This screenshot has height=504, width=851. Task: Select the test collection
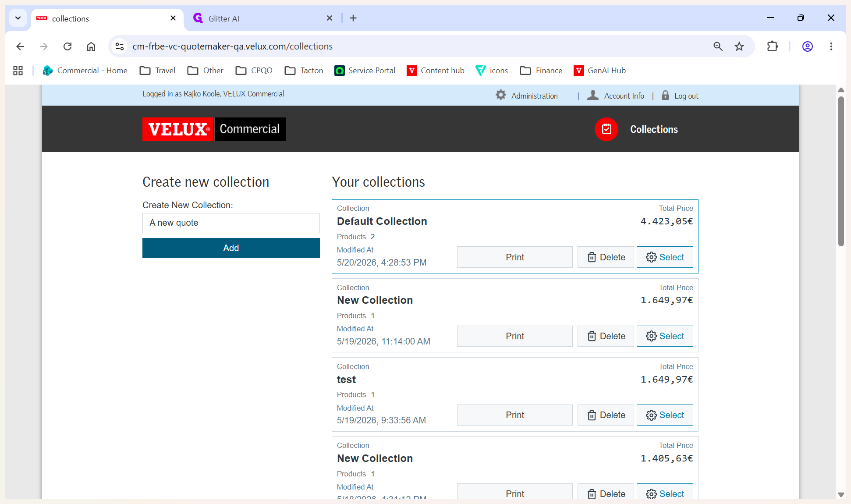click(x=665, y=415)
